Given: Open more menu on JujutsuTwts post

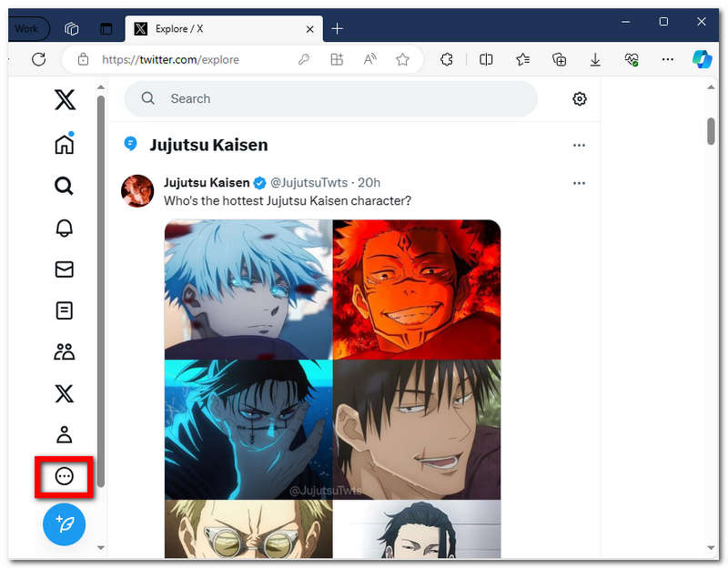Looking at the screenshot, I should (x=579, y=183).
